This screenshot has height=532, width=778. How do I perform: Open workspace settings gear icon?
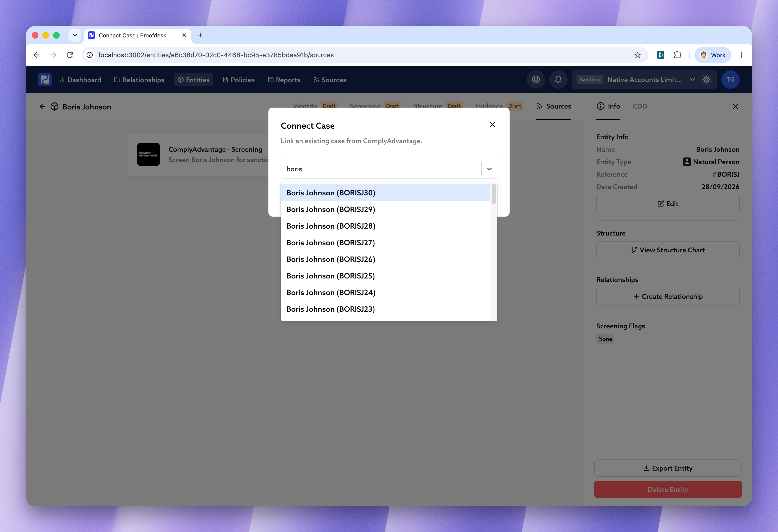(706, 80)
